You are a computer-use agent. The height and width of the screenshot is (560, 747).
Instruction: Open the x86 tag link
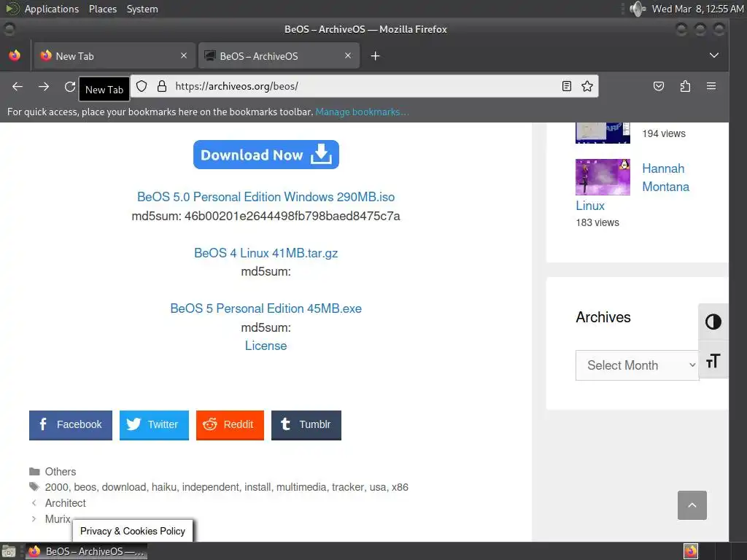(x=400, y=487)
